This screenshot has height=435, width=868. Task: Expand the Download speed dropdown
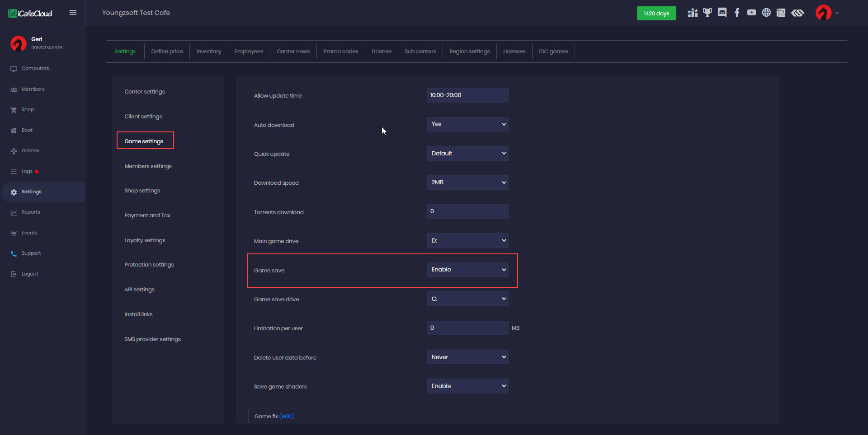tap(467, 182)
